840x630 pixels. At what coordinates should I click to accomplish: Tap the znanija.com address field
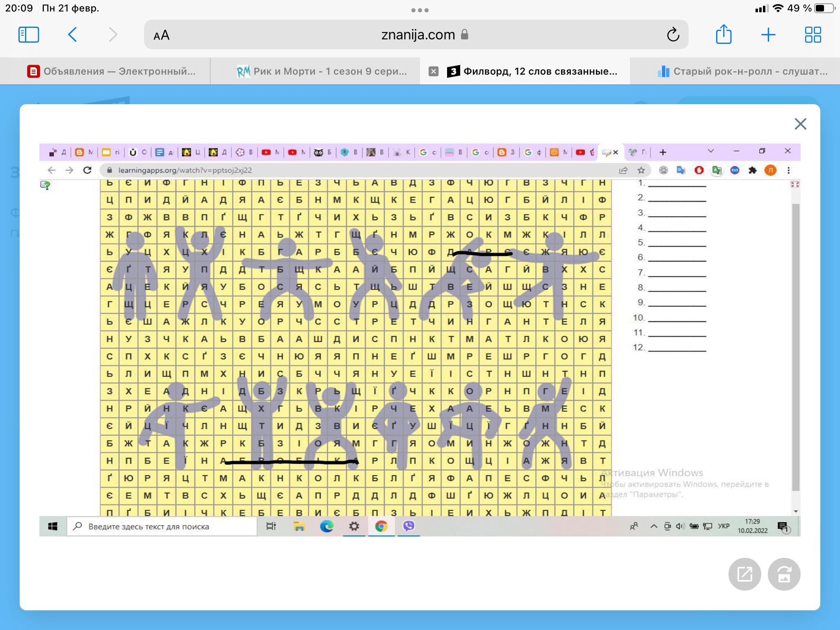pos(418,34)
